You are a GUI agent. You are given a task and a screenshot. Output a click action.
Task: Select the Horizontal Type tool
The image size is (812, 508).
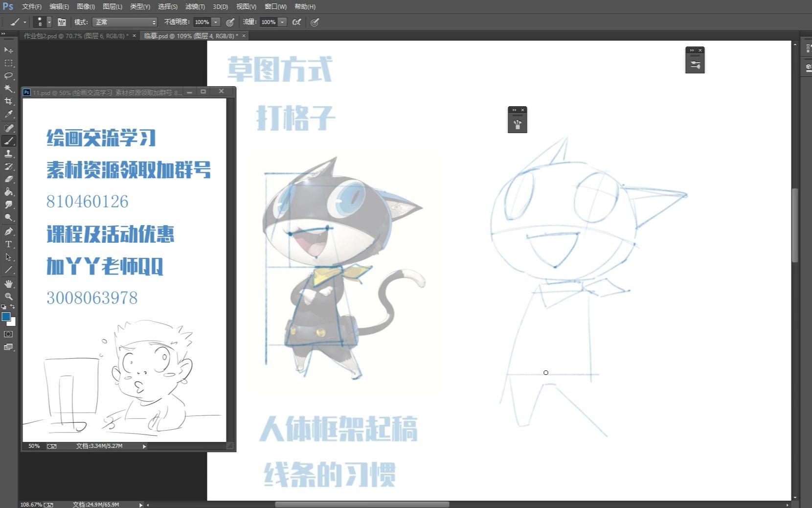pos(8,244)
